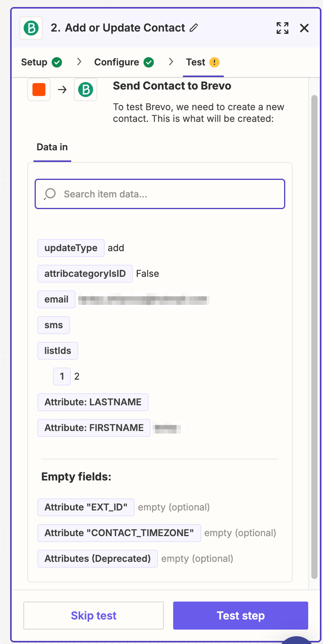Click the green checkmark next to Configure
Image resolution: width=323 pixels, height=644 pixels.
click(149, 62)
